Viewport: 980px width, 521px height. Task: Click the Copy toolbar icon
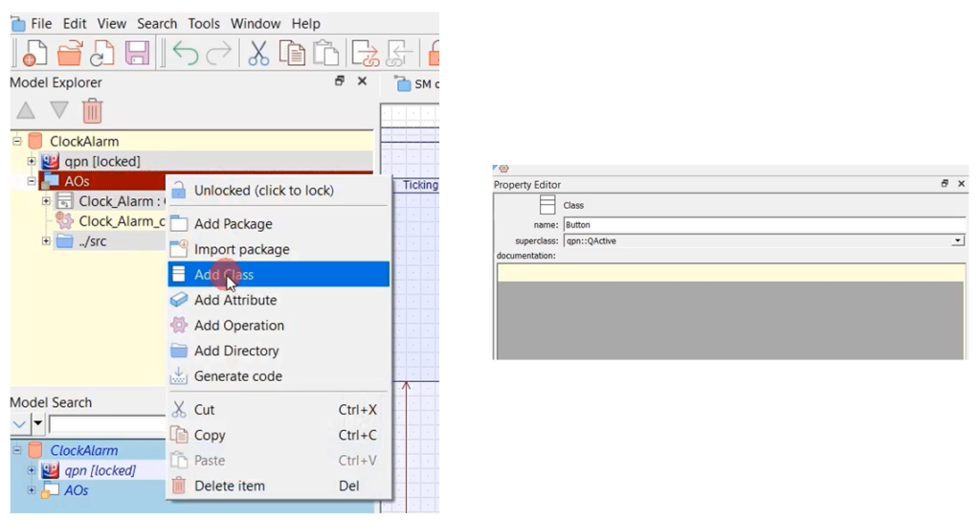pyautogui.click(x=292, y=54)
